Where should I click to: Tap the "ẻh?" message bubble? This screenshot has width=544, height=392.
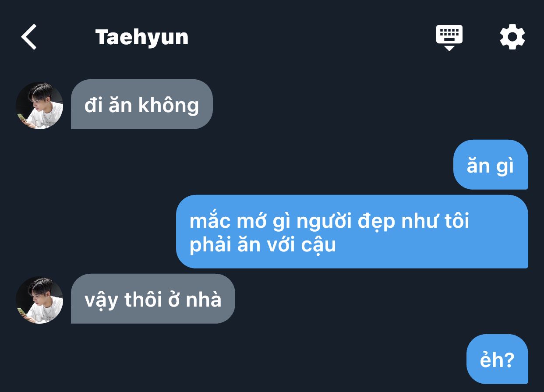(x=497, y=359)
